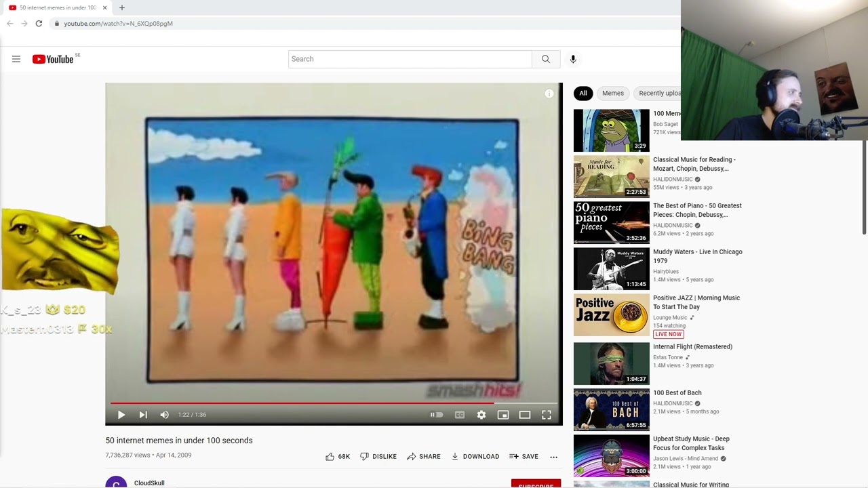Like the video with thumbs up
The height and width of the screenshot is (488, 868).
(338, 457)
